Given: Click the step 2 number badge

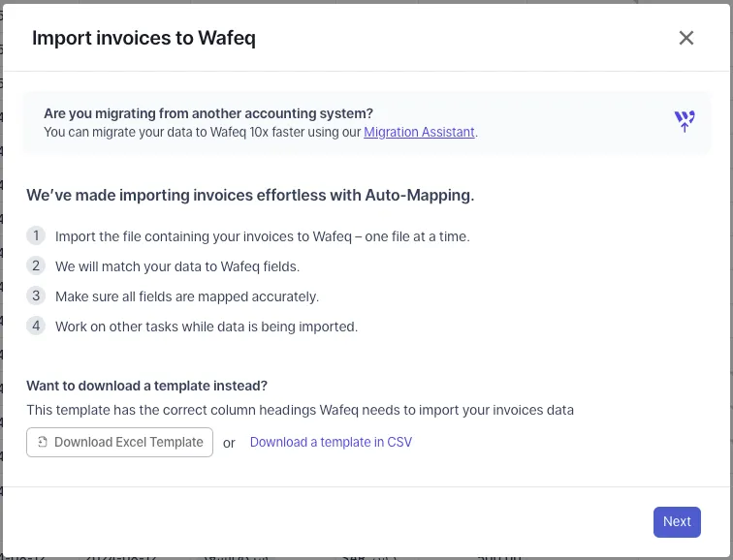Looking at the screenshot, I should click(36, 265).
